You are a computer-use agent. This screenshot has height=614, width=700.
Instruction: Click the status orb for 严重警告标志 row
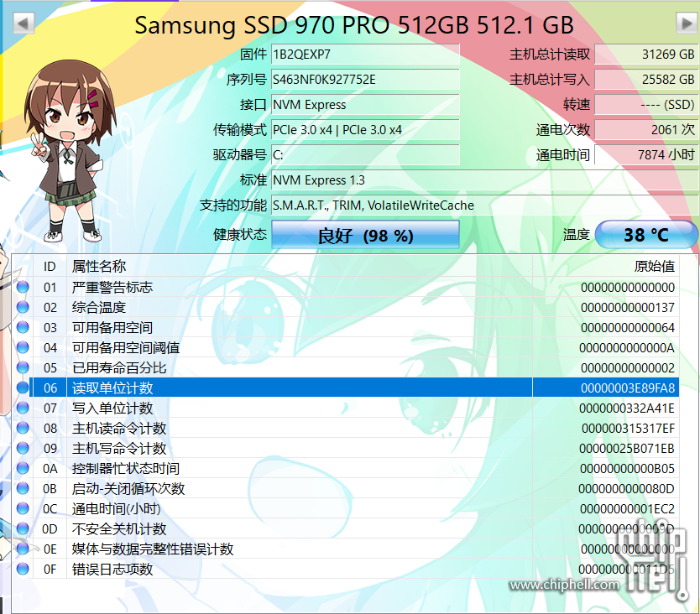23,287
